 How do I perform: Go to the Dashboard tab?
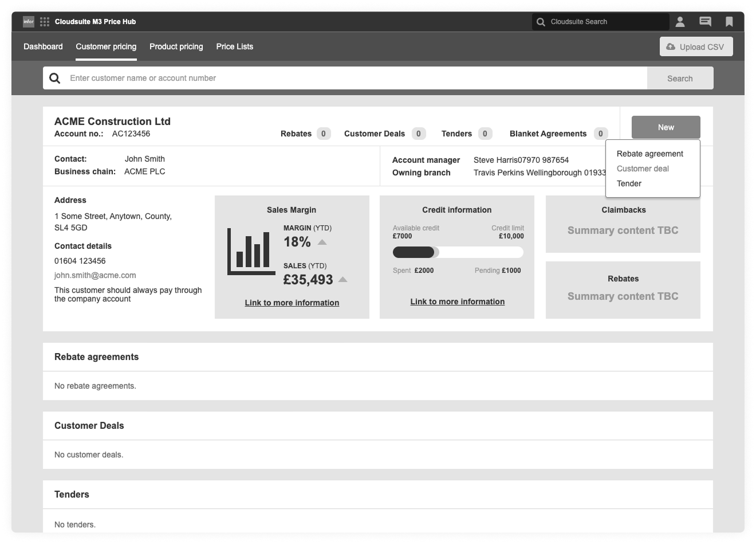(x=43, y=46)
